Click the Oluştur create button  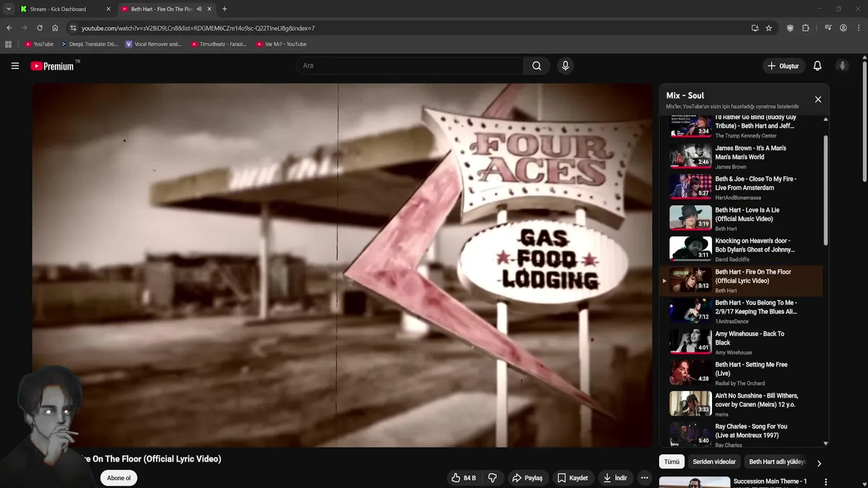(x=783, y=66)
